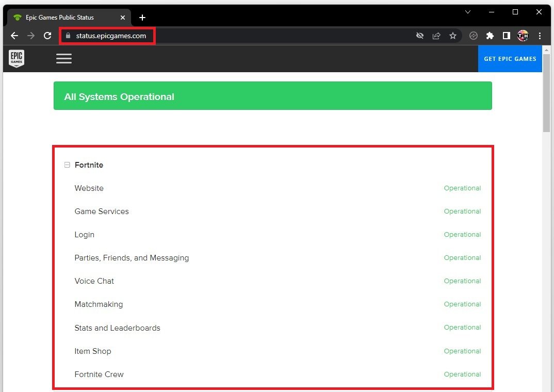The image size is (554, 392).
Task: Click the browser profile avatar
Action: point(523,36)
